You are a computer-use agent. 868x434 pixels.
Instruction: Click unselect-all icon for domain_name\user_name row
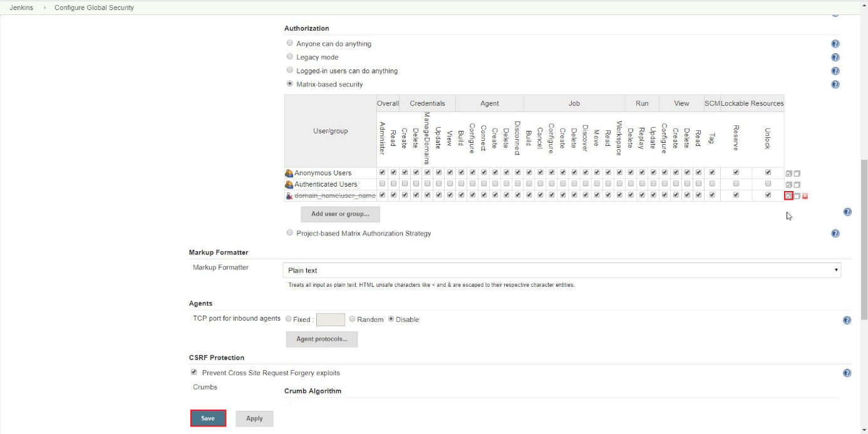click(x=797, y=196)
